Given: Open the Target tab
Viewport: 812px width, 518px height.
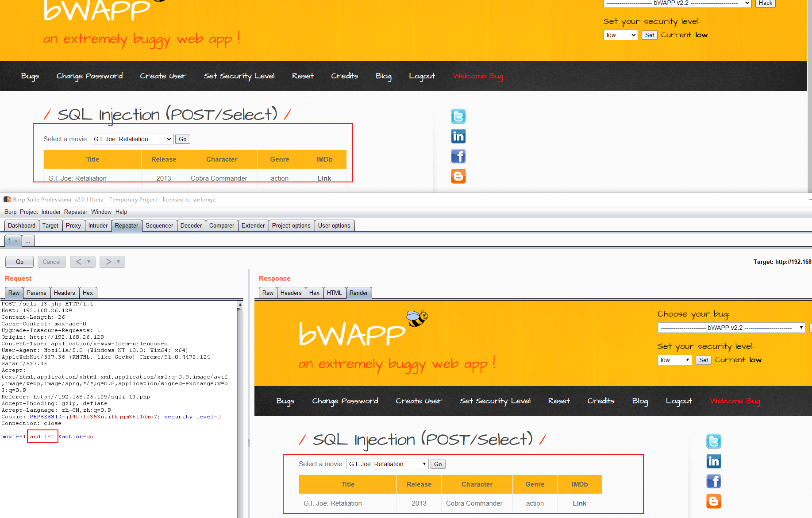Looking at the screenshot, I should coord(50,225).
